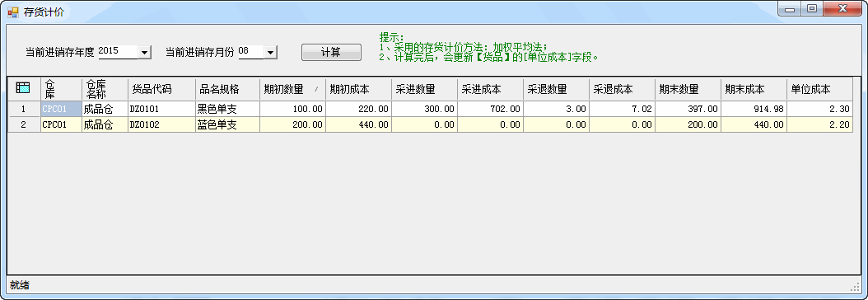
Task: Click the 计算 button
Action: click(331, 52)
